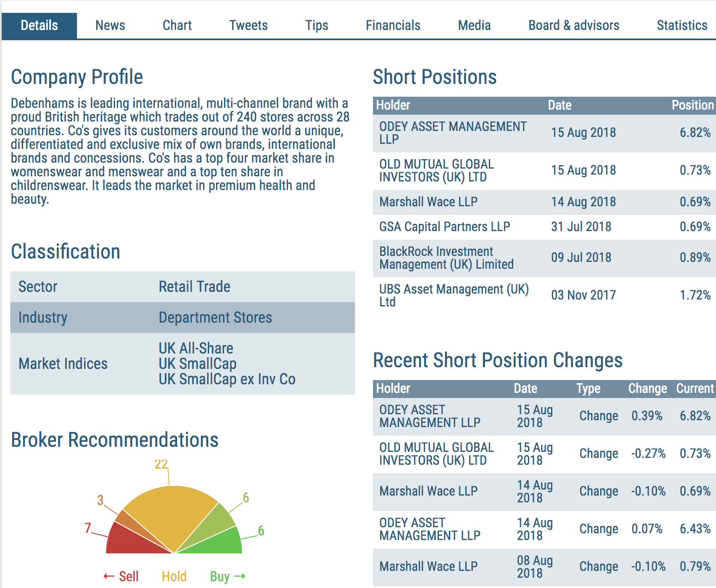Open the News tab
Viewport: 716px width, 588px height.
(110, 25)
